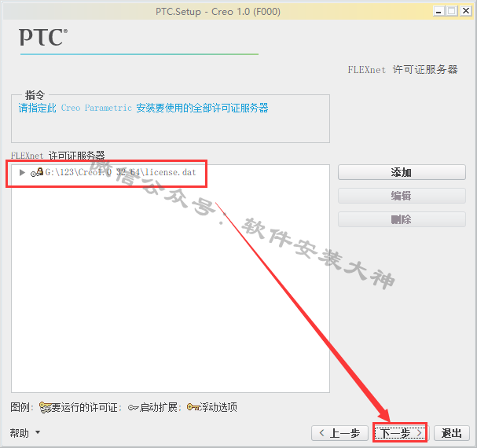Close the PTC.Setup window
Screen dimensions: 477x448
click(466, 11)
